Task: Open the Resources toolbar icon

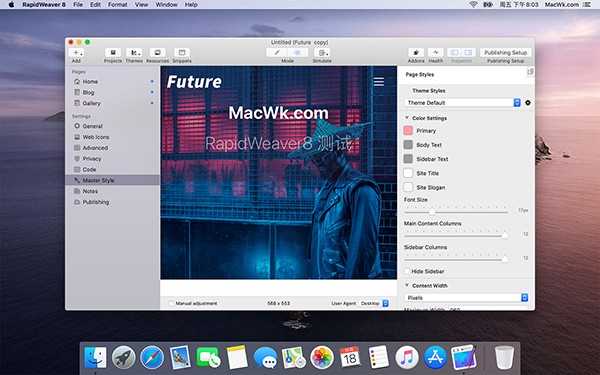Action: (157, 52)
